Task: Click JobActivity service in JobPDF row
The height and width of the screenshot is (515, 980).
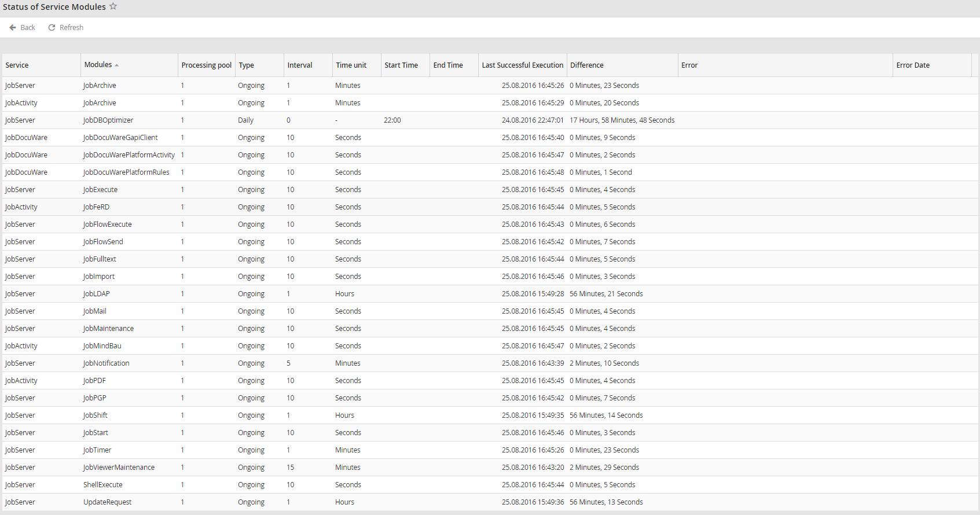Action: point(21,381)
